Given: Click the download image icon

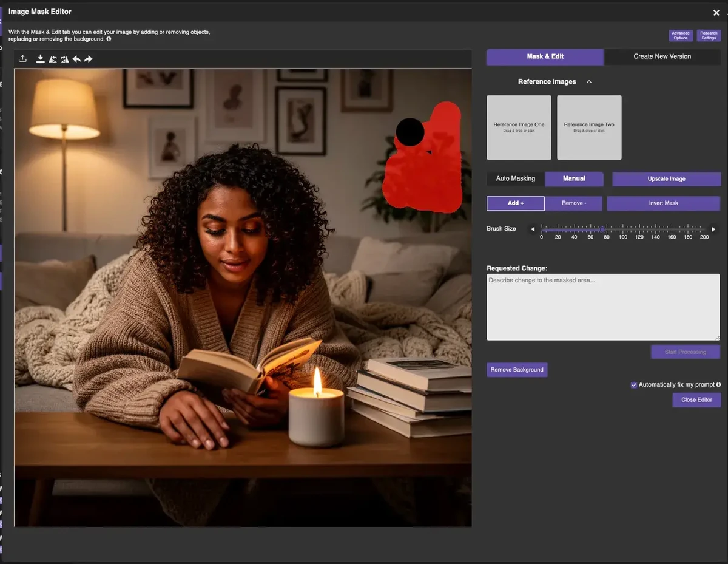Looking at the screenshot, I should 41,59.
